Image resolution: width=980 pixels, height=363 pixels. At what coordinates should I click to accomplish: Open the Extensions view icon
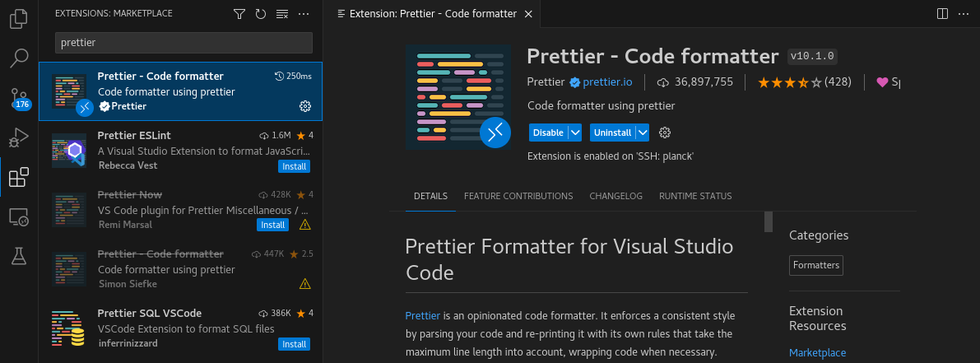[x=19, y=178]
